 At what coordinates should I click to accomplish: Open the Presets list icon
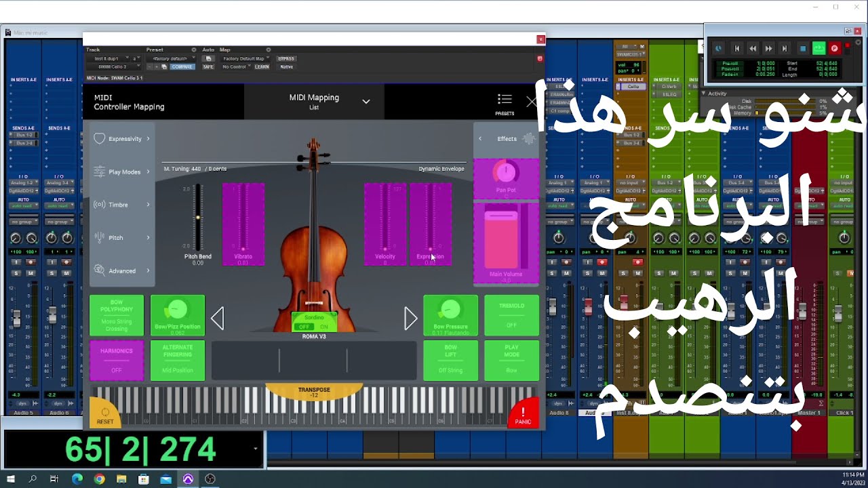[x=504, y=100]
